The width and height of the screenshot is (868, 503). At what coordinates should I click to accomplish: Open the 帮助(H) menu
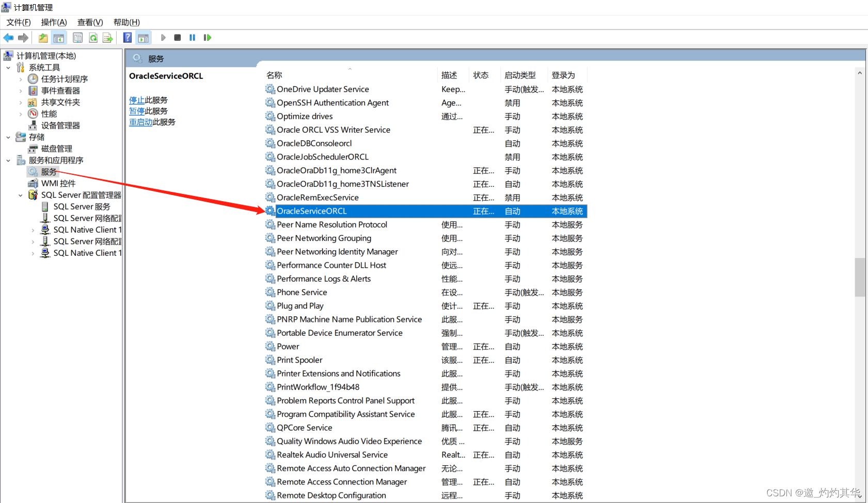(127, 22)
